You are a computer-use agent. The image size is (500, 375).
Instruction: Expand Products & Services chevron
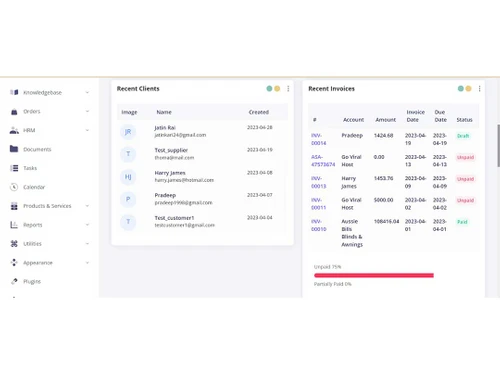point(87,206)
